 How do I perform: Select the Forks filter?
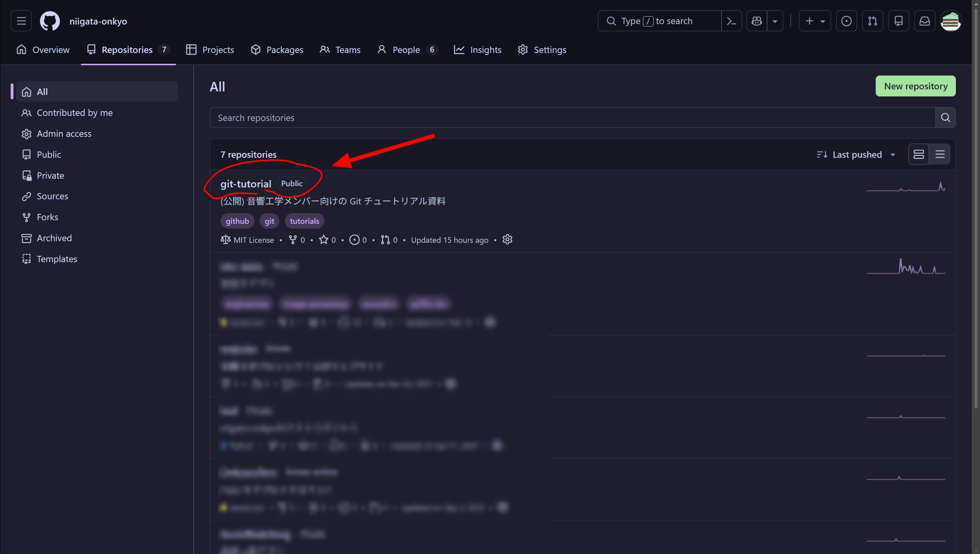(97, 217)
